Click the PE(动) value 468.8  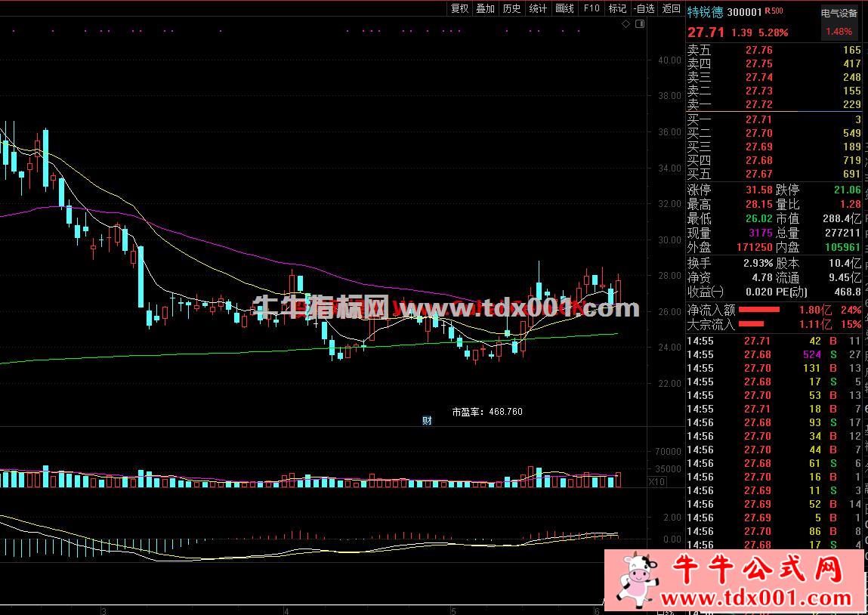[846, 292]
